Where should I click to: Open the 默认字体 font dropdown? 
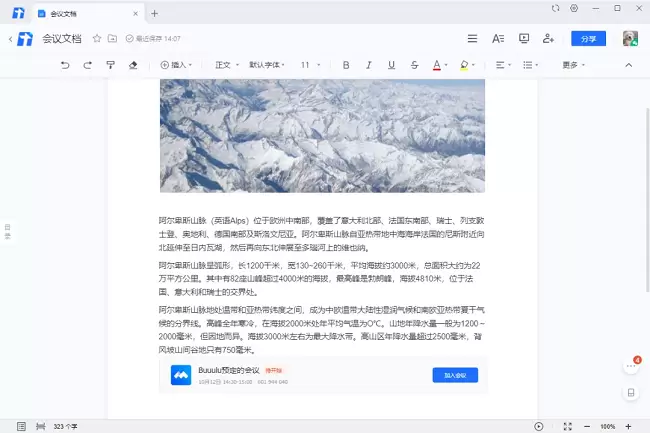(x=268, y=65)
